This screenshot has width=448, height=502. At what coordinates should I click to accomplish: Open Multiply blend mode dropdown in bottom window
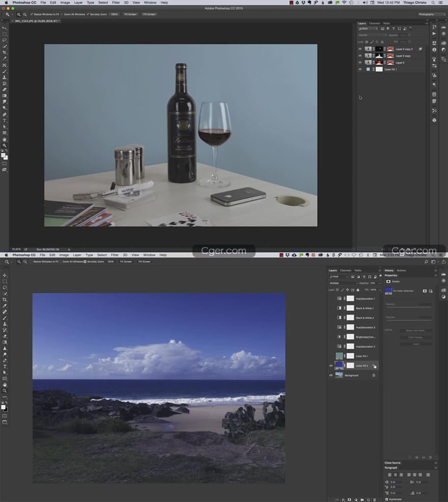point(343,283)
